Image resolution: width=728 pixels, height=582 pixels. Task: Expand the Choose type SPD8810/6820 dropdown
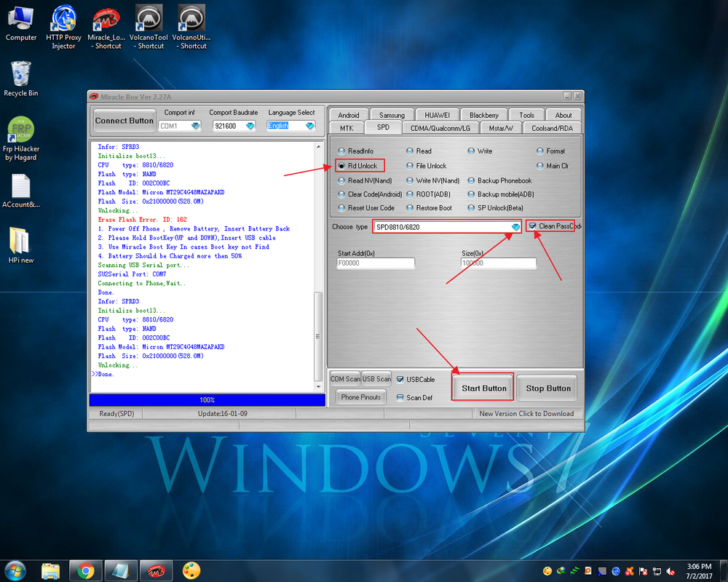(x=515, y=227)
